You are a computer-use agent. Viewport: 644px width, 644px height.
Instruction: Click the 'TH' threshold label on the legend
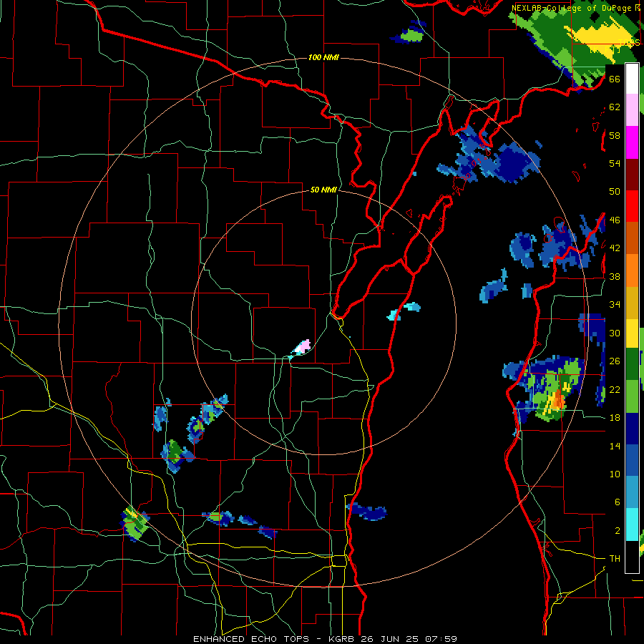click(615, 559)
